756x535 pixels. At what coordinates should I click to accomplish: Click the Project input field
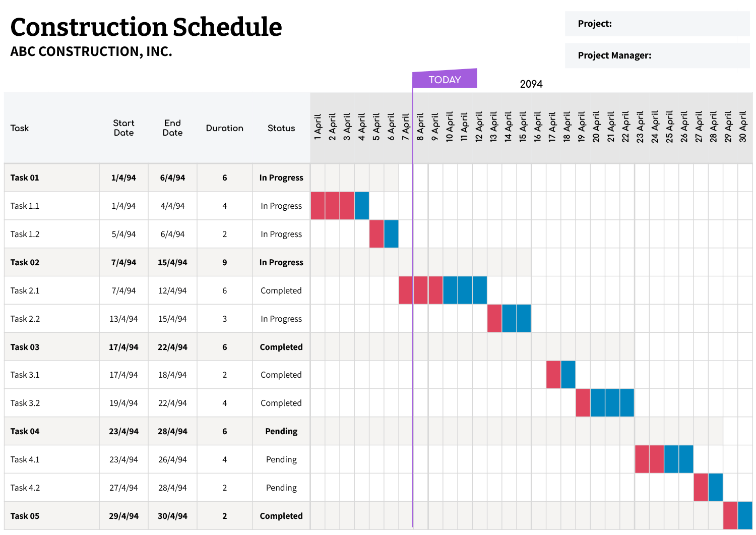click(679, 24)
